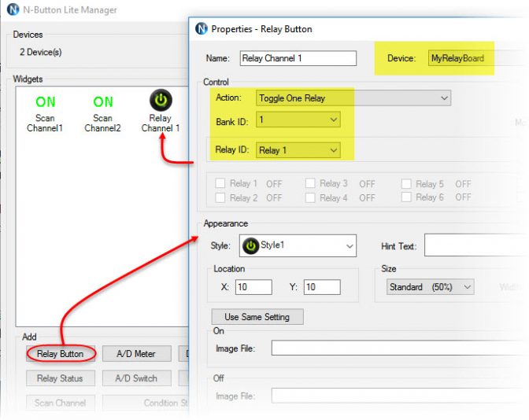This screenshot has width=529, height=420.
Task: Check the Relay 5 checkbox
Action: click(x=406, y=184)
